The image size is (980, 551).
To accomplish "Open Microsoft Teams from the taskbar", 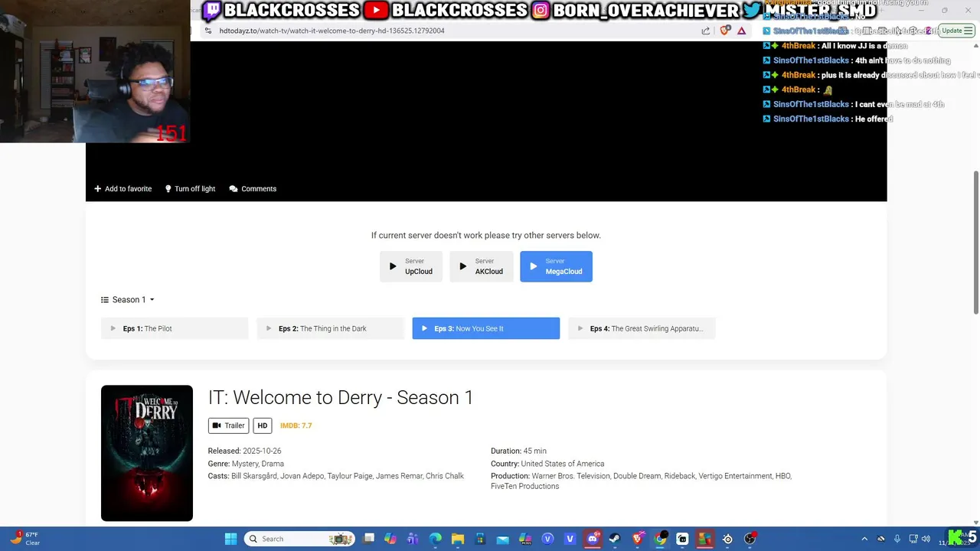I will click(x=413, y=539).
